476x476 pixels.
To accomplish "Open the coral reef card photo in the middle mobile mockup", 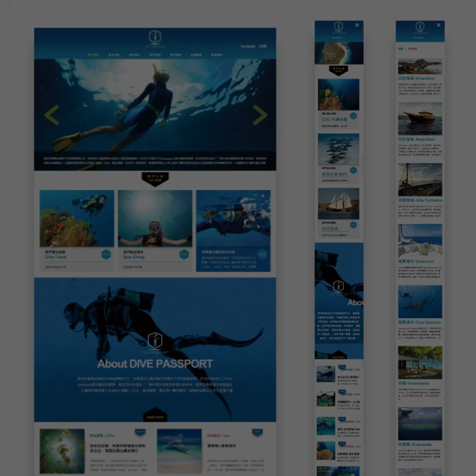I will coord(339,94).
